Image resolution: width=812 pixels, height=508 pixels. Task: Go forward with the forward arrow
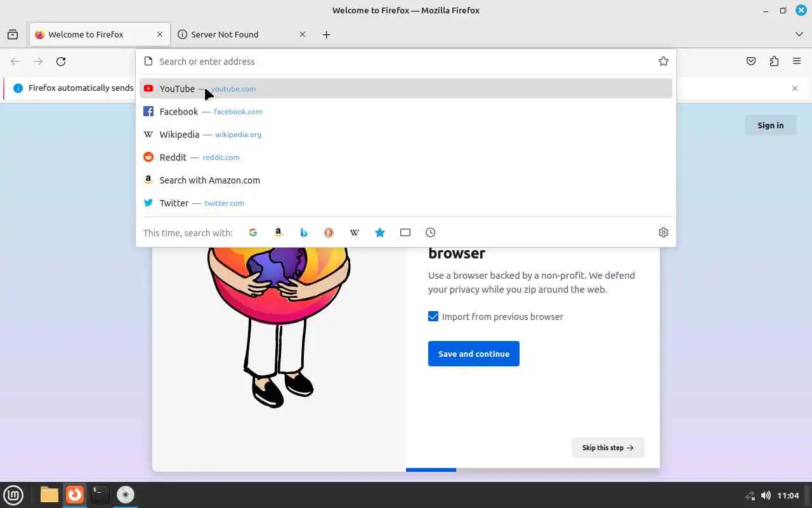[x=38, y=62]
